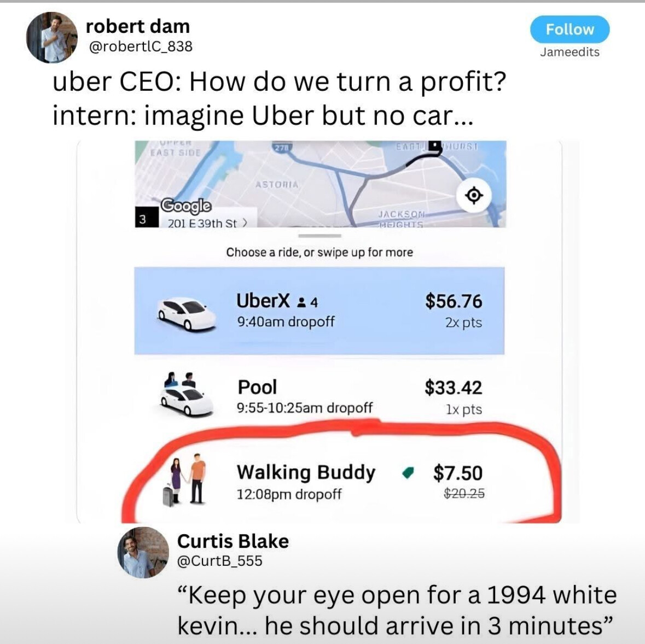Open the @robertlC_838 handle link
Viewport: 645px width, 644px height.
(x=141, y=46)
